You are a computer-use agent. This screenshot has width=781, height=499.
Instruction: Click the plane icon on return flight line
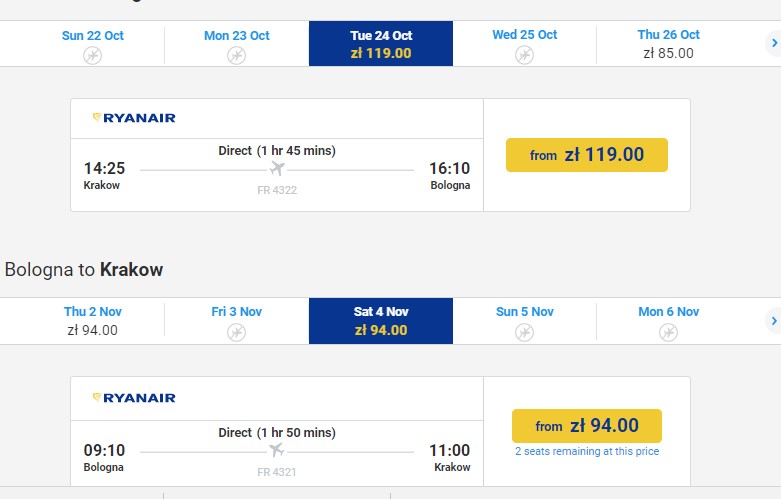point(277,450)
